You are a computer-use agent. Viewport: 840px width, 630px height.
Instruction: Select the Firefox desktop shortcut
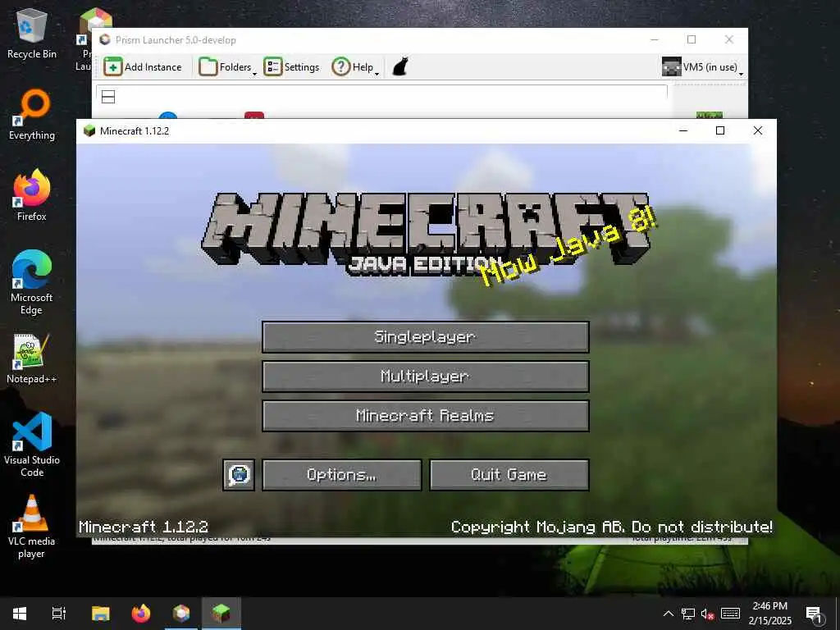(x=32, y=195)
